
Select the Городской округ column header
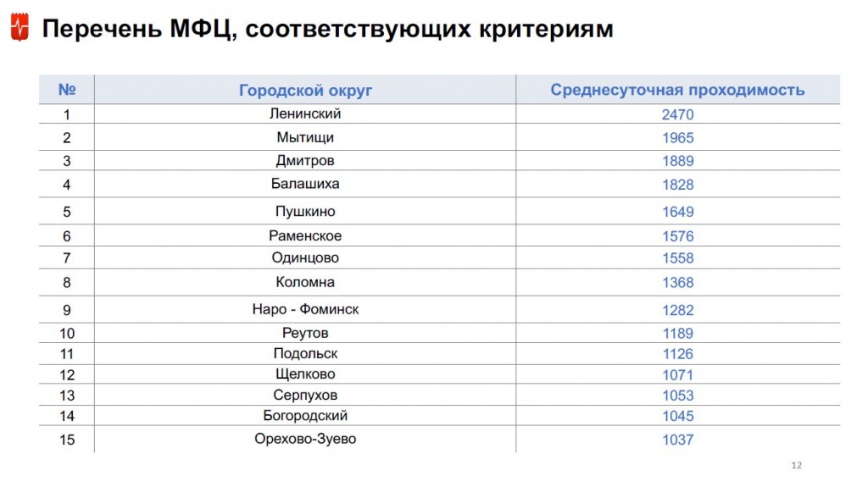click(305, 91)
